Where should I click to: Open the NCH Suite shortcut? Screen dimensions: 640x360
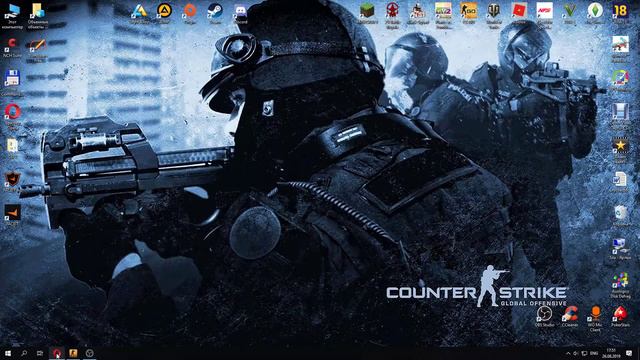12,47
